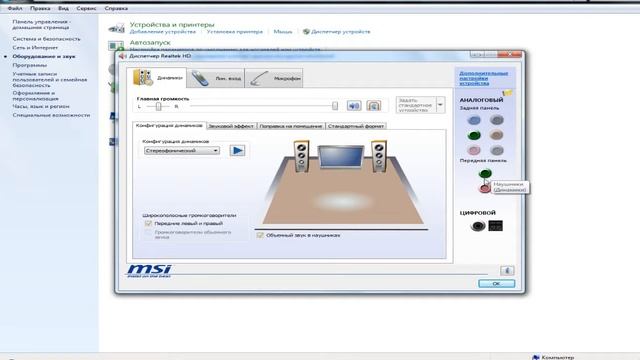Click the orange jack beside green rear jack
Viewport: 640px width, 360px height.
coord(497,135)
